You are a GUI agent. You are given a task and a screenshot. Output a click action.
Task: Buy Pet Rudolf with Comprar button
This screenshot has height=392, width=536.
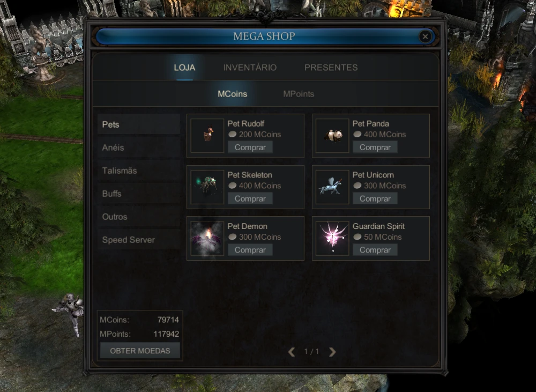pyautogui.click(x=250, y=147)
